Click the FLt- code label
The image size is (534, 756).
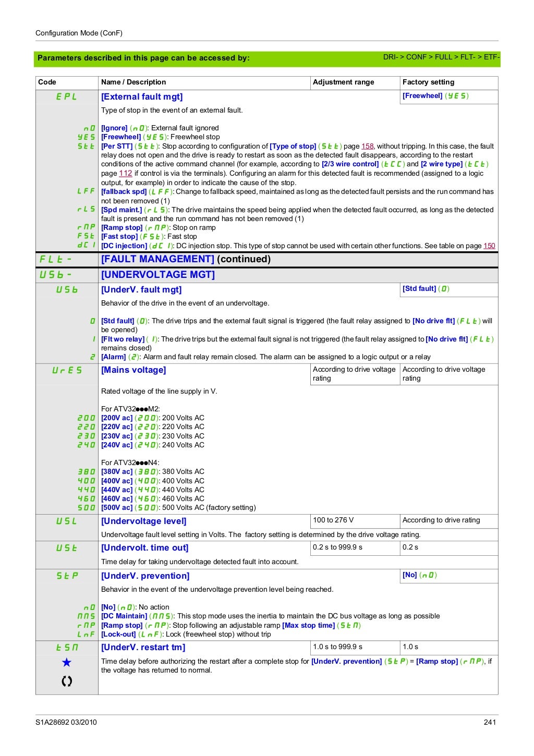55,259
